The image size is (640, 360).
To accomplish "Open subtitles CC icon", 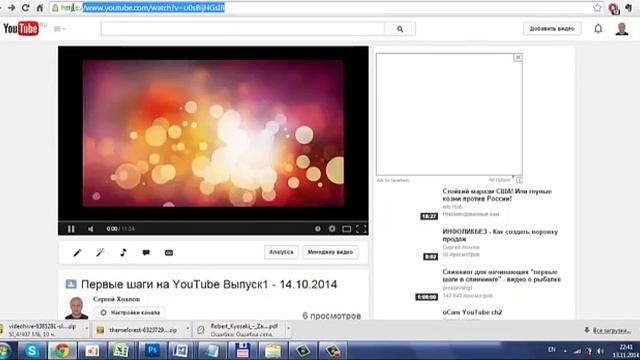I will 169,253.
